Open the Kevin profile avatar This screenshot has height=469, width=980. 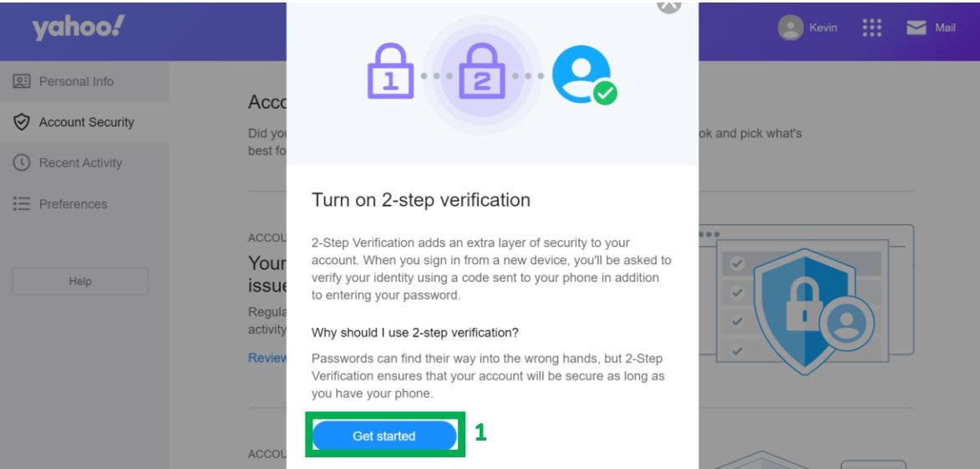790,28
